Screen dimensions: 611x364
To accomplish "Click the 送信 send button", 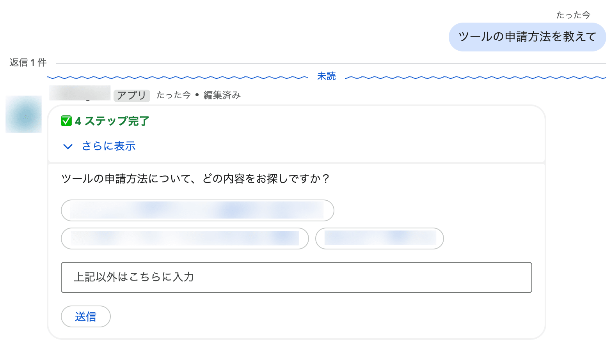I will click(x=86, y=316).
